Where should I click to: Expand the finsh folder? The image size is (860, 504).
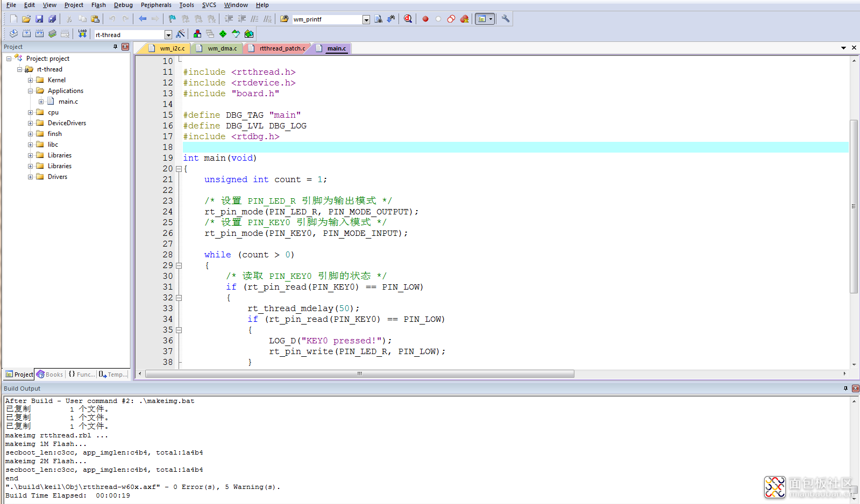(30, 134)
